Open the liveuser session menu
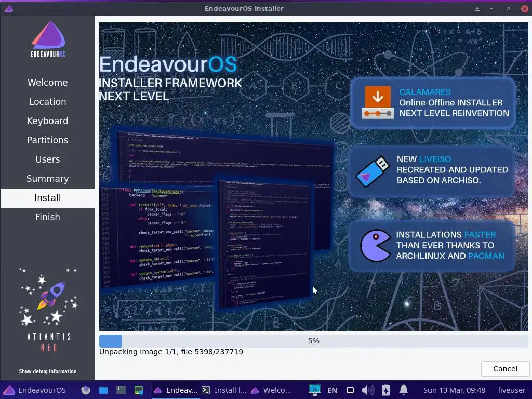532x399 pixels. tap(512, 390)
